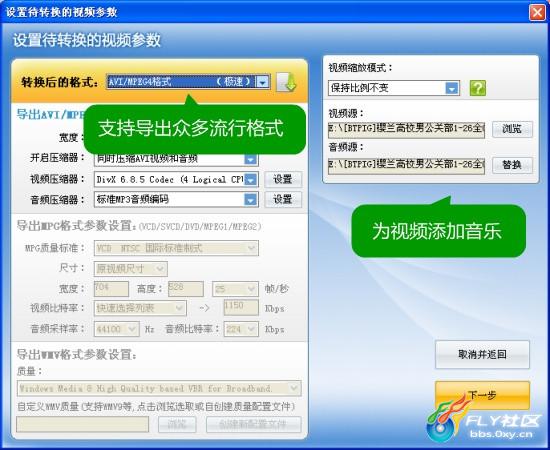
Task: Open the video compressor DivX codec dropdown
Action: tap(176, 180)
